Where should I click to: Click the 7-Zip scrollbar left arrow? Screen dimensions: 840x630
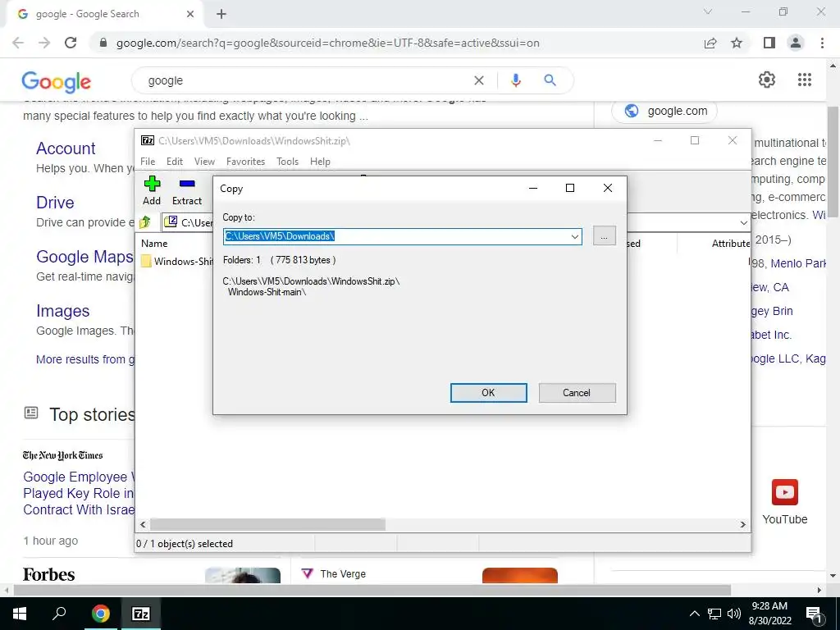[x=143, y=524]
